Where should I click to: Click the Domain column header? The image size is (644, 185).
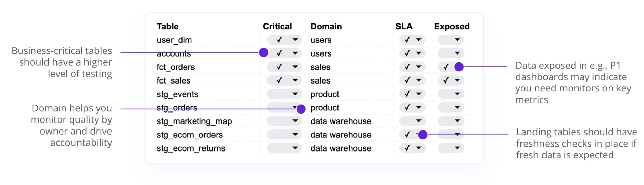326,27
